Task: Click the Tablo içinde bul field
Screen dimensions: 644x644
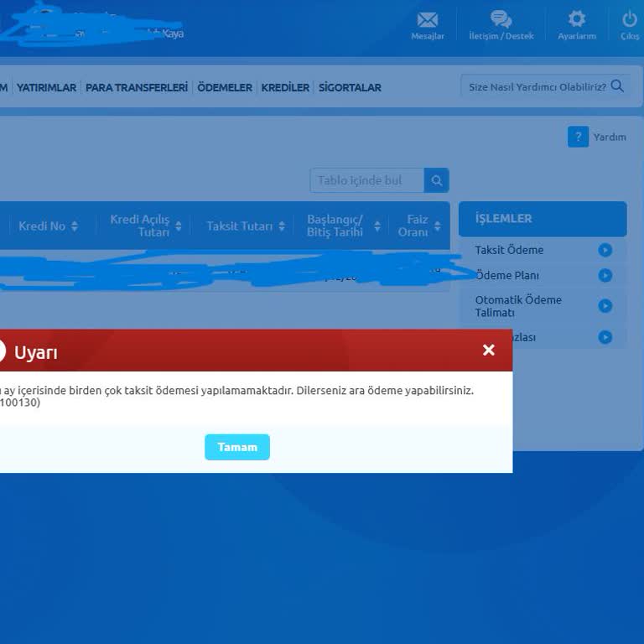Action: pyautogui.click(x=366, y=180)
